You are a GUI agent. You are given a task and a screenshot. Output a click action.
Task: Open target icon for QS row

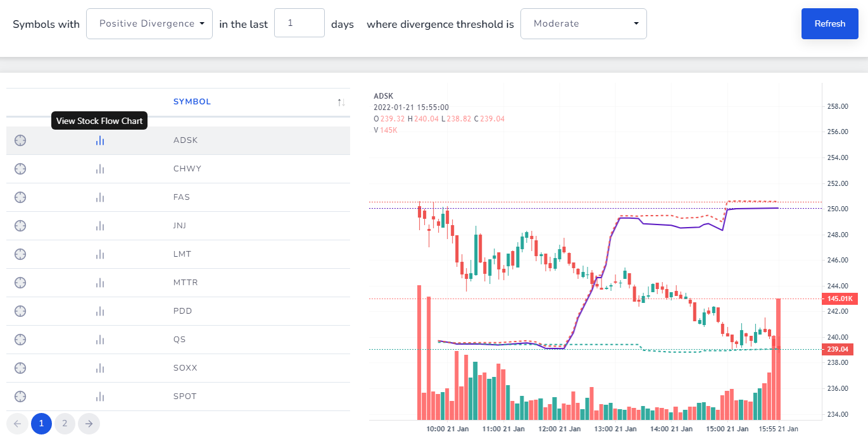[x=20, y=340]
